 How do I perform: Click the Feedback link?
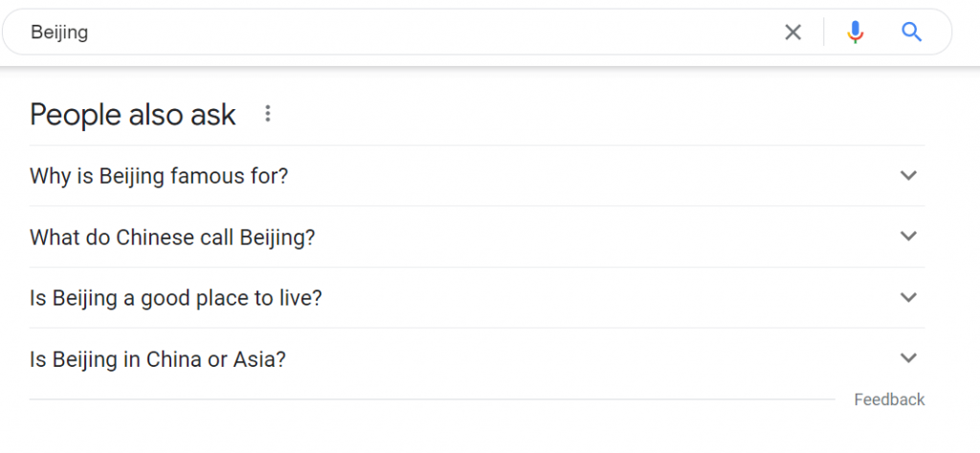[x=889, y=399]
